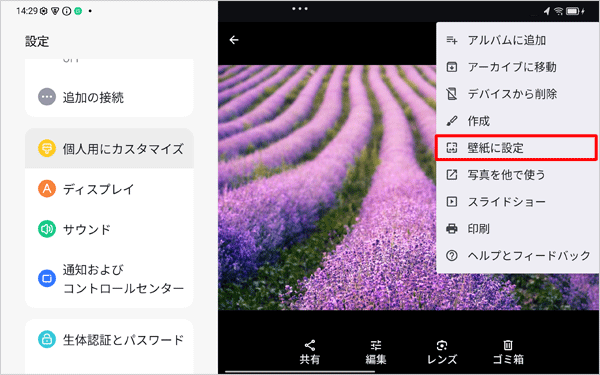Click the archive box icon
Viewport: 600px width, 375px height.
[452, 67]
